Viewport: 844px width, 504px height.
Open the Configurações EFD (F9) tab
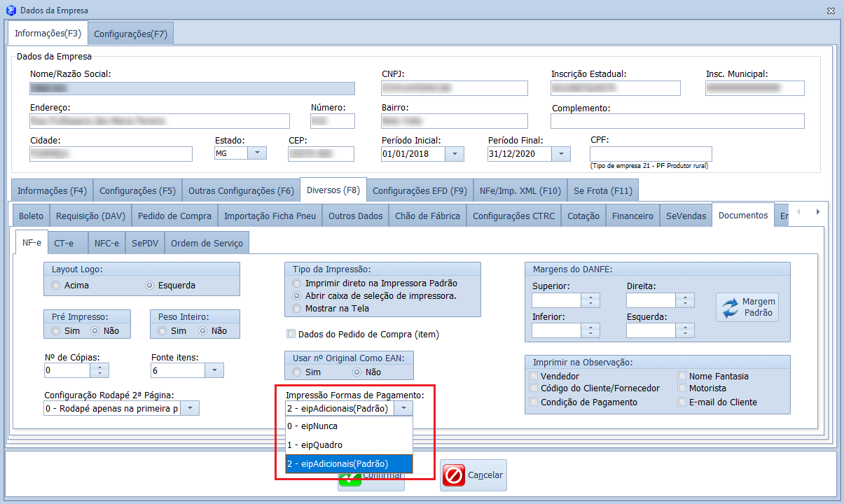click(420, 190)
